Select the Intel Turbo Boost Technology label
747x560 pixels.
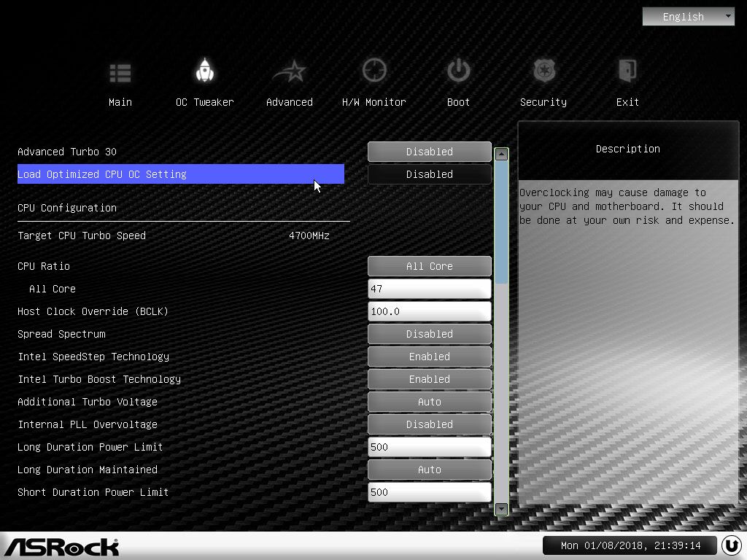click(x=99, y=379)
